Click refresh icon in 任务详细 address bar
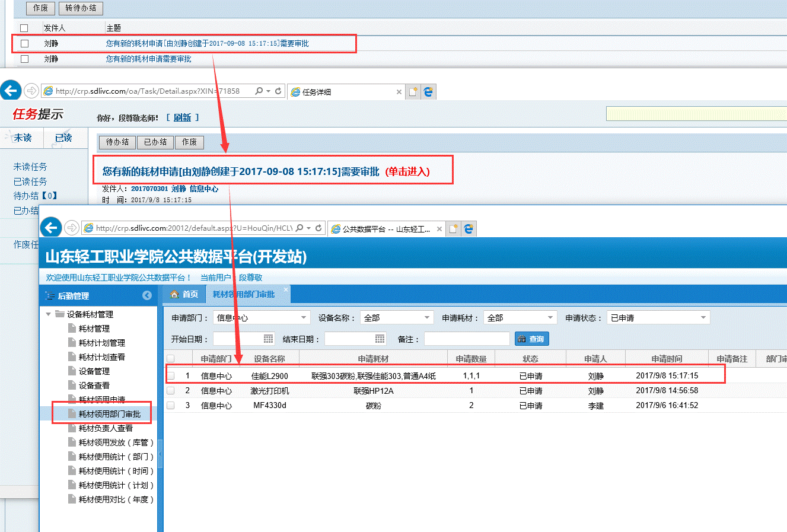Screen dimensions: 787x532 tap(278, 91)
